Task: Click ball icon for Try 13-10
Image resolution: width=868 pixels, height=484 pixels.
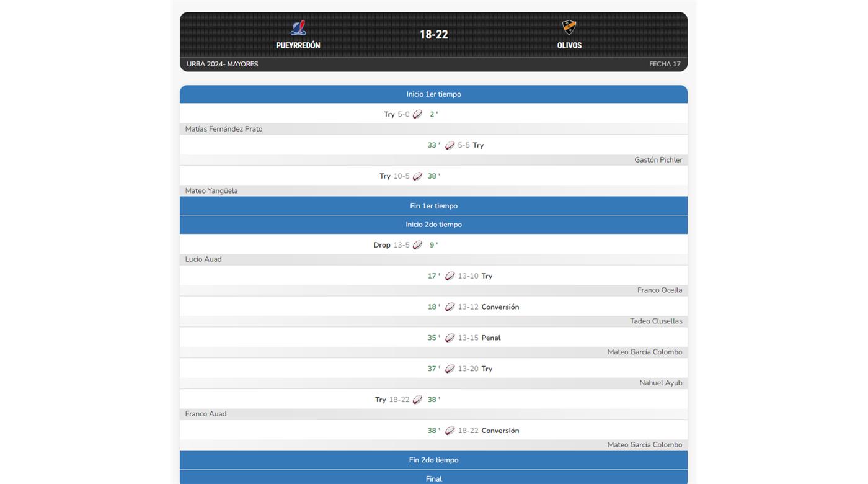Action: click(x=450, y=276)
